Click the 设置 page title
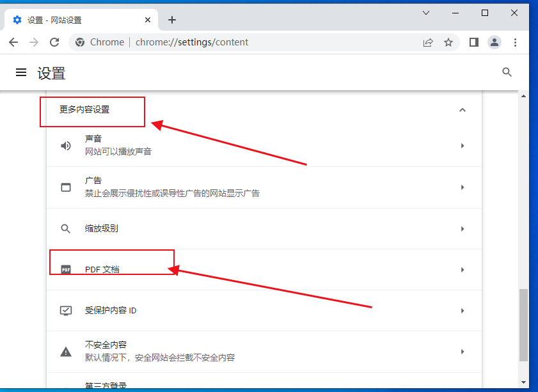This screenshot has width=538, height=392. click(x=51, y=73)
